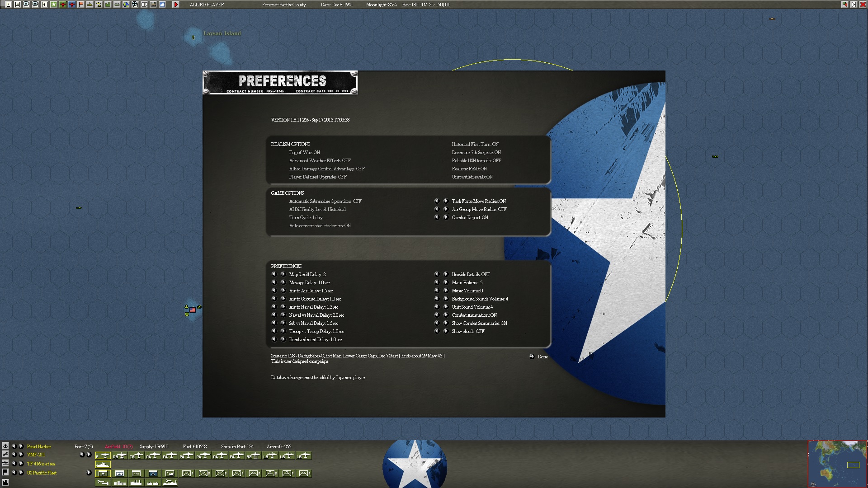Click the world minimap thumbnail

pos(837,464)
